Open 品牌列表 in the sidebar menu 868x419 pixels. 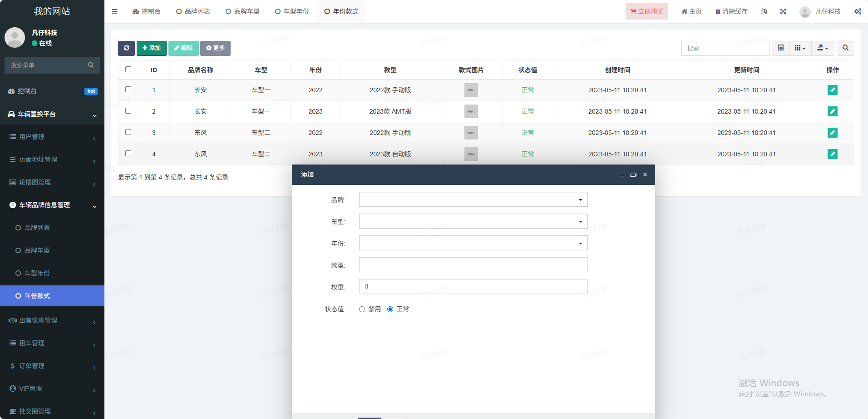[x=37, y=228]
